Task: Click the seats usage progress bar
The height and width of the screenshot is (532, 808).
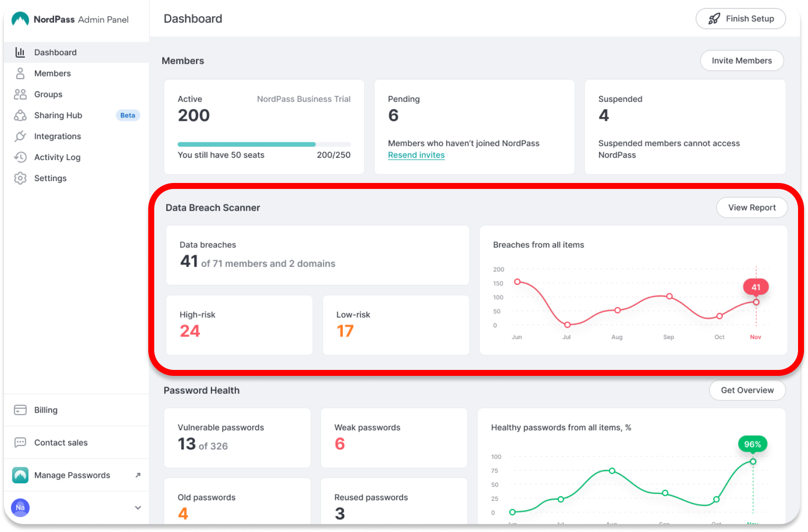Action: tap(264, 144)
